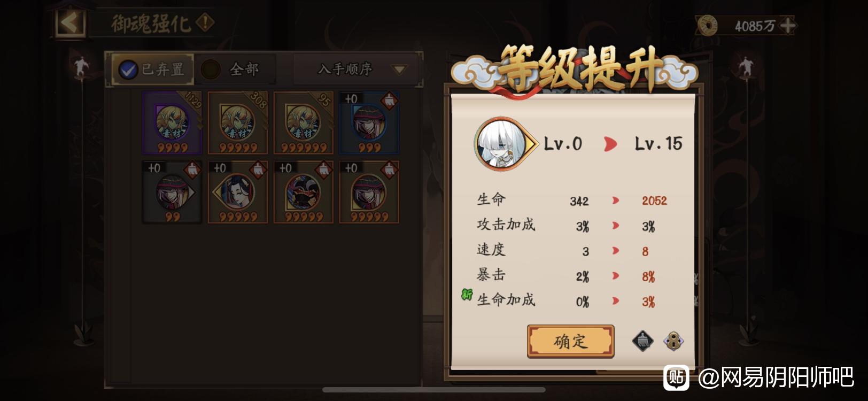This screenshot has height=401, width=868.
Task: Tap the left paper doll figure icon
Action: click(x=81, y=68)
